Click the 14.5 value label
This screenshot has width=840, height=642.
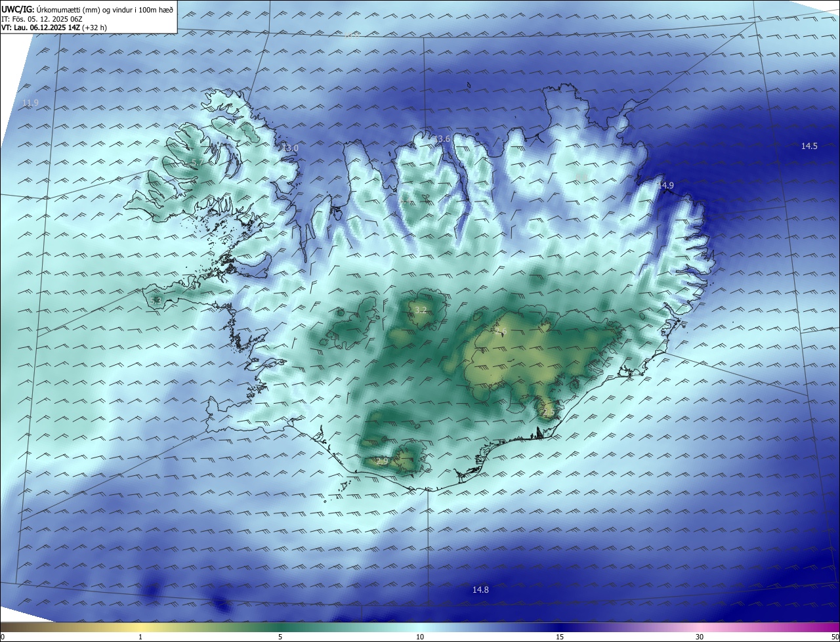click(809, 146)
